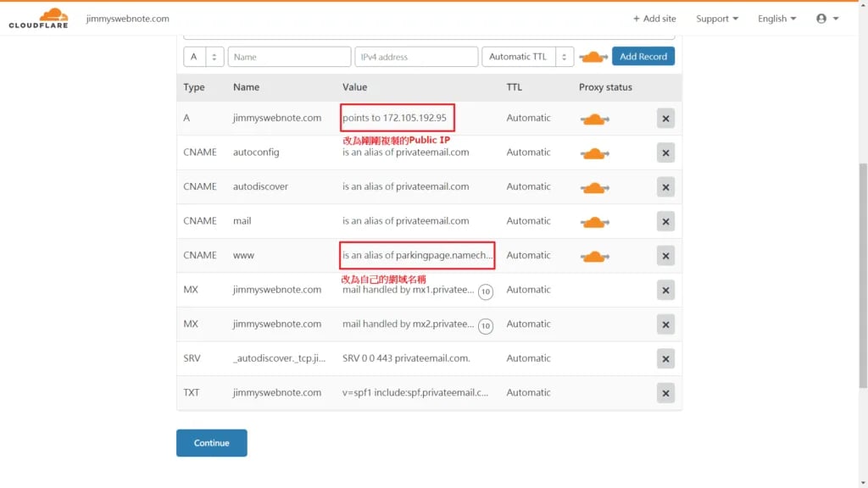The width and height of the screenshot is (868, 488).
Task: Click the TTL column header
Action: point(514,87)
